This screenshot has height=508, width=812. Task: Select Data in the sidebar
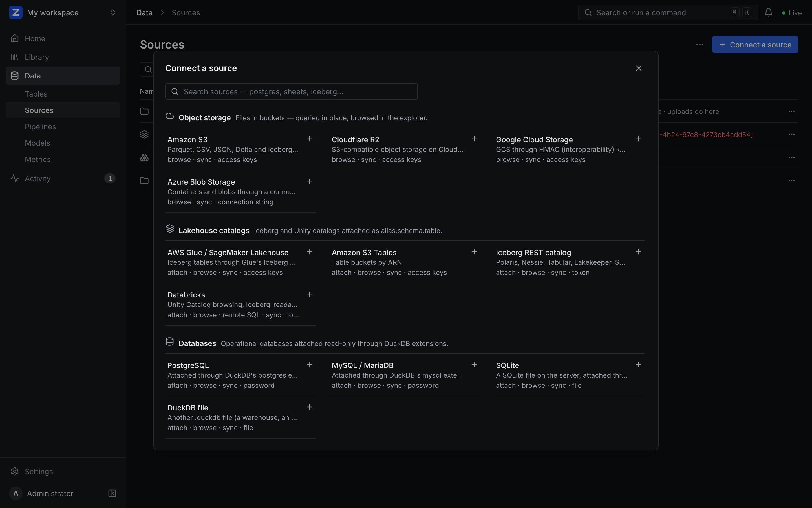coord(63,76)
